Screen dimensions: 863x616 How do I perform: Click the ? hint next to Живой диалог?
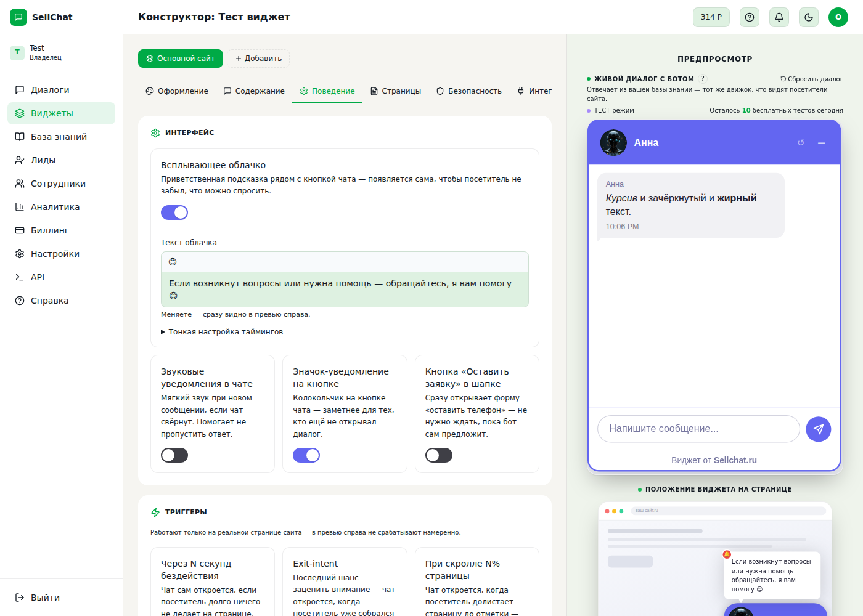tap(703, 79)
